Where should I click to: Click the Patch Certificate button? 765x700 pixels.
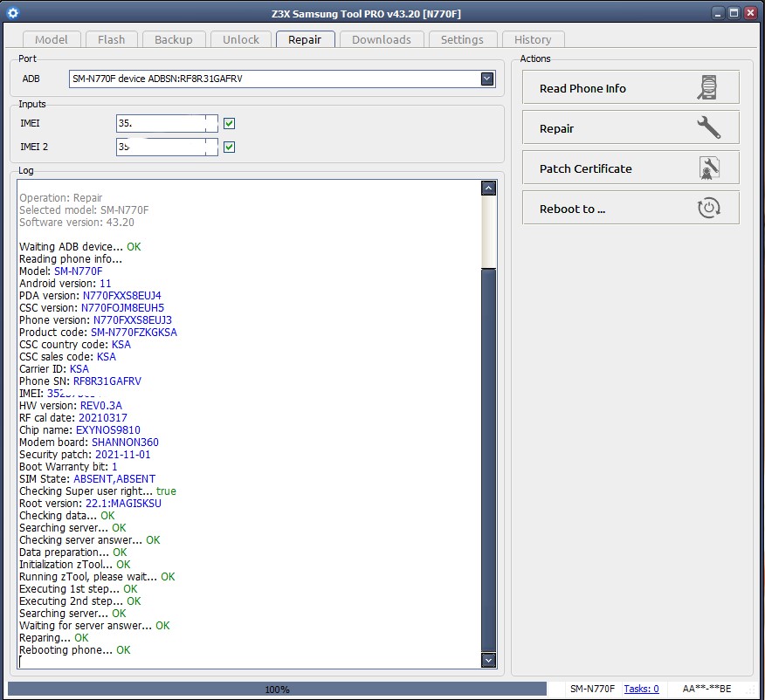pyautogui.click(x=631, y=168)
